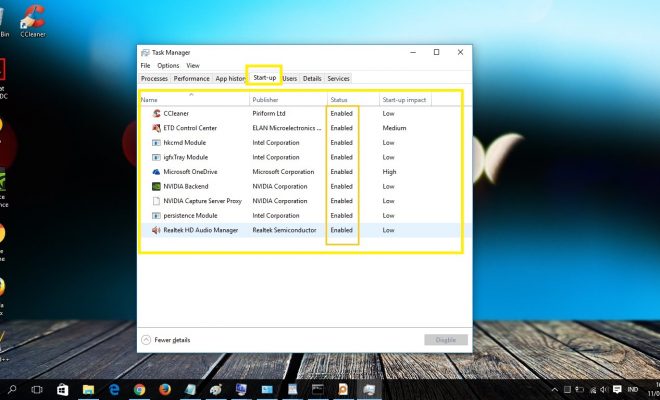Click the hkcmd Module row icon
The image size is (660, 400).
[x=156, y=143]
